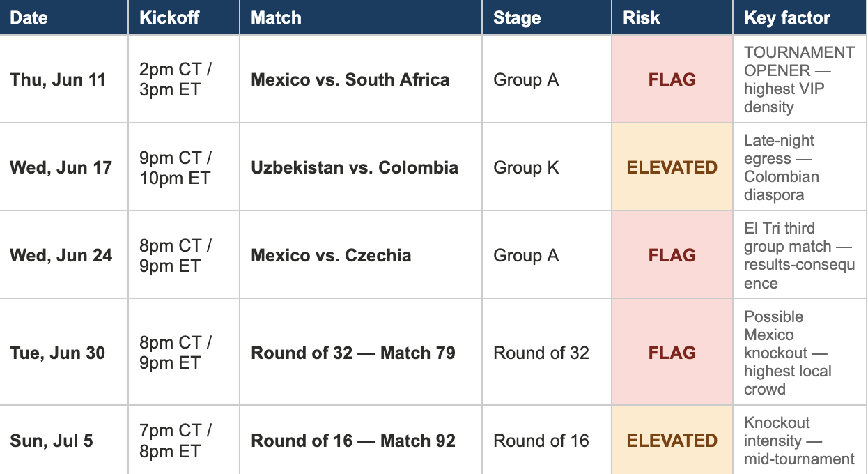Click the Stage column header
The image size is (868, 474).
pos(547,17)
